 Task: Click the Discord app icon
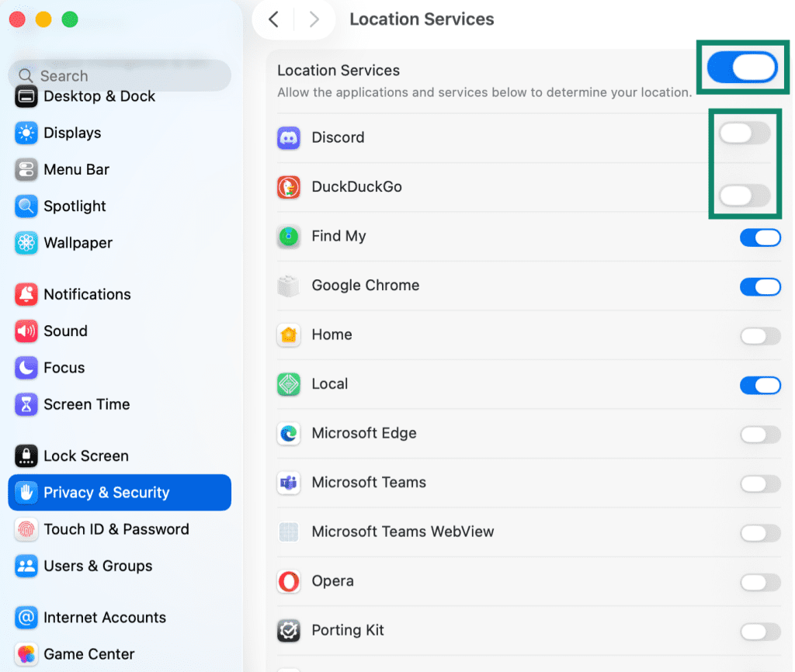point(289,138)
